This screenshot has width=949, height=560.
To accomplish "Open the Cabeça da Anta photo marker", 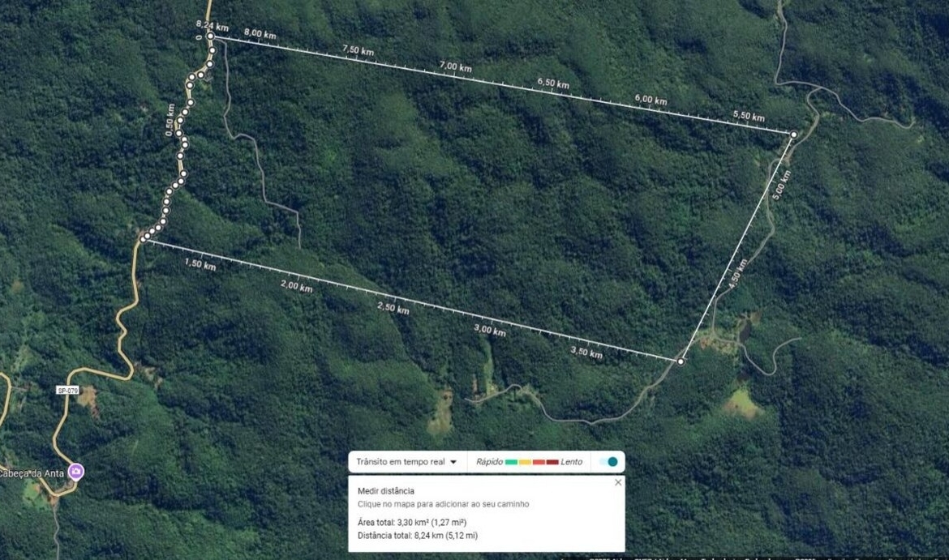I will (x=75, y=472).
